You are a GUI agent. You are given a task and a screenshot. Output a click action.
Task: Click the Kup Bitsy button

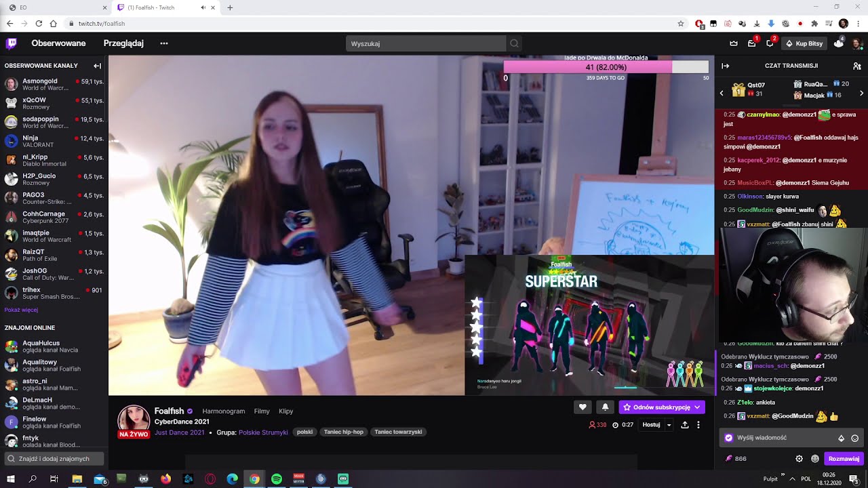(804, 43)
